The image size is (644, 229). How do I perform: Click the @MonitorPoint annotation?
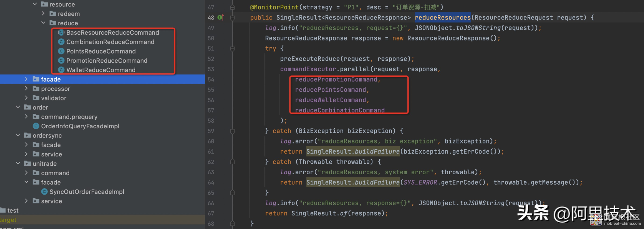click(274, 7)
